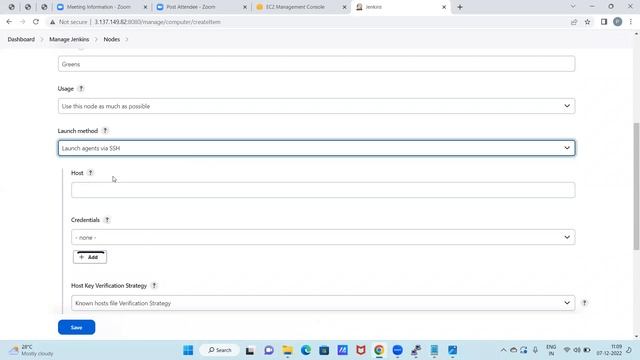
Task: Bookmark this page with the star icon
Action: pos(587,22)
